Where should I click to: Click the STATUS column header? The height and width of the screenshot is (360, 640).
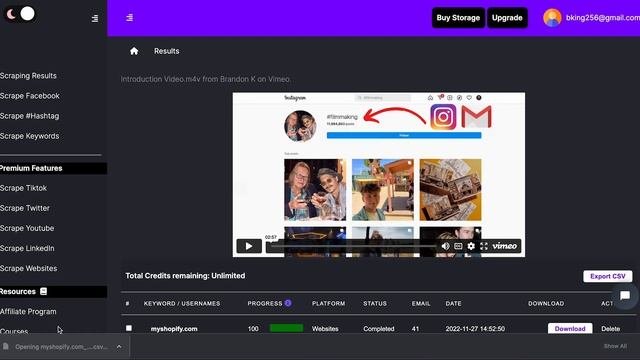(375, 304)
